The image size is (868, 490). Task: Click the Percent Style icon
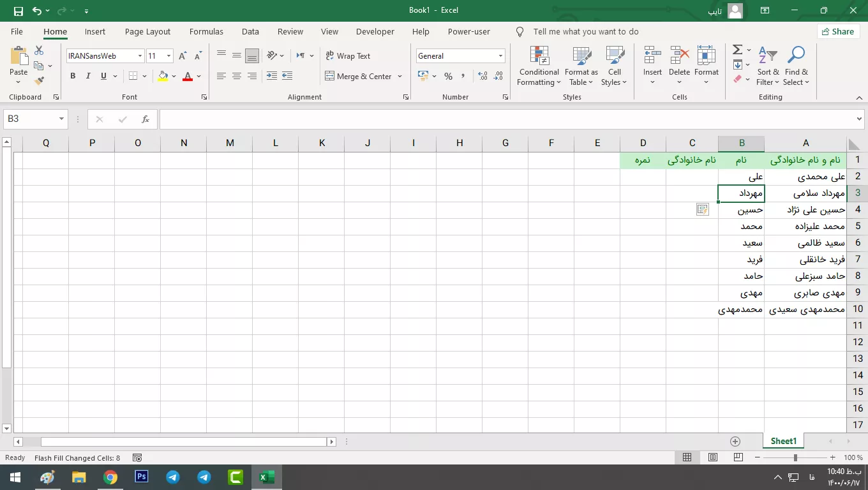(x=448, y=76)
